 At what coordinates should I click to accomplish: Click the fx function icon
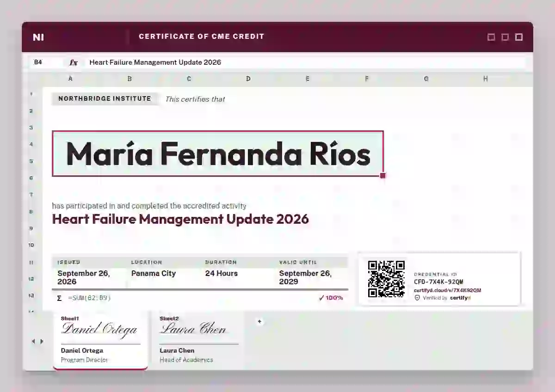tap(74, 62)
